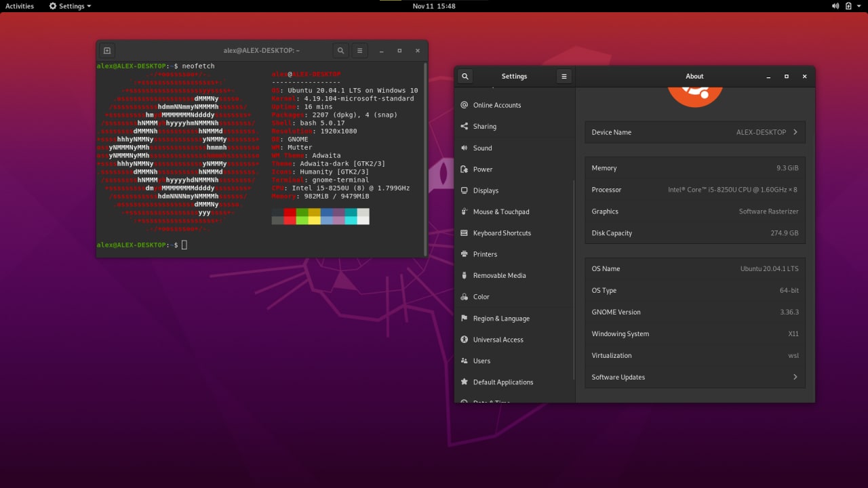Click the 'DE: GNOME' line in terminal
This screenshot has width=868, height=488.
pos(290,139)
